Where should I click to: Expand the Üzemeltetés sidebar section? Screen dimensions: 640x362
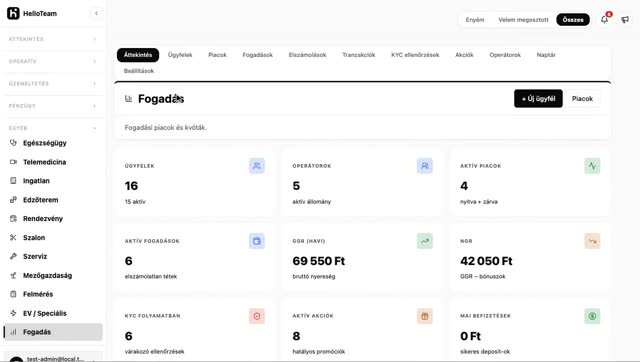pyautogui.click(x=52, y=83)
